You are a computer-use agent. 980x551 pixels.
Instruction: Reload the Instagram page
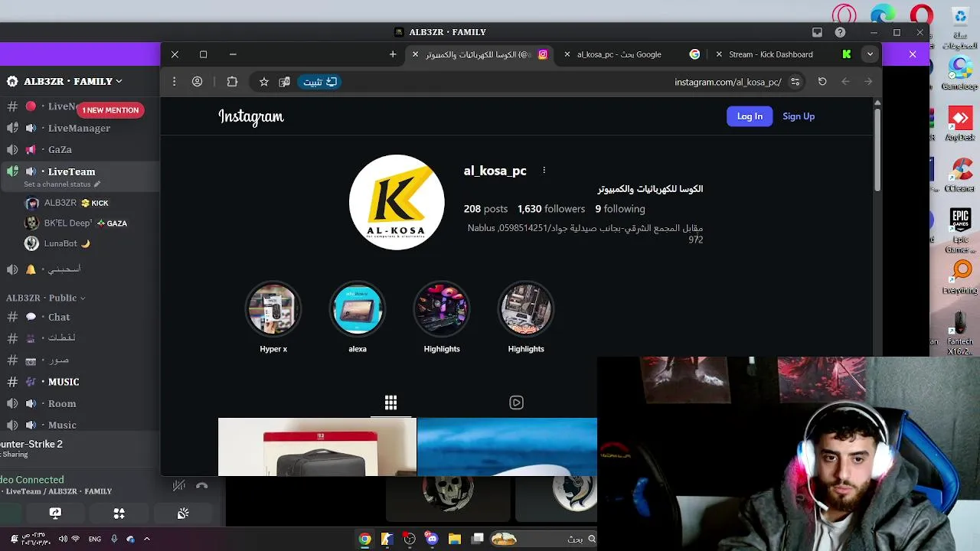[822, 82]
